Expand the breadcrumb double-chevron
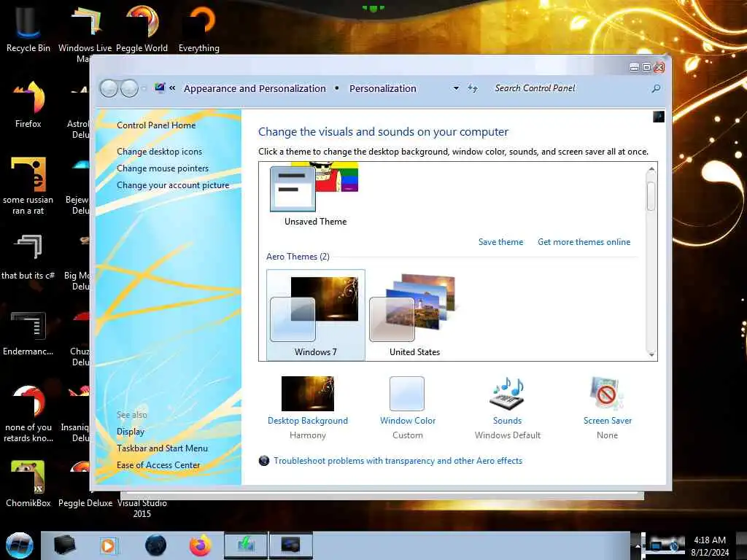This screenshot has width=747, height=560. [172, 88]
